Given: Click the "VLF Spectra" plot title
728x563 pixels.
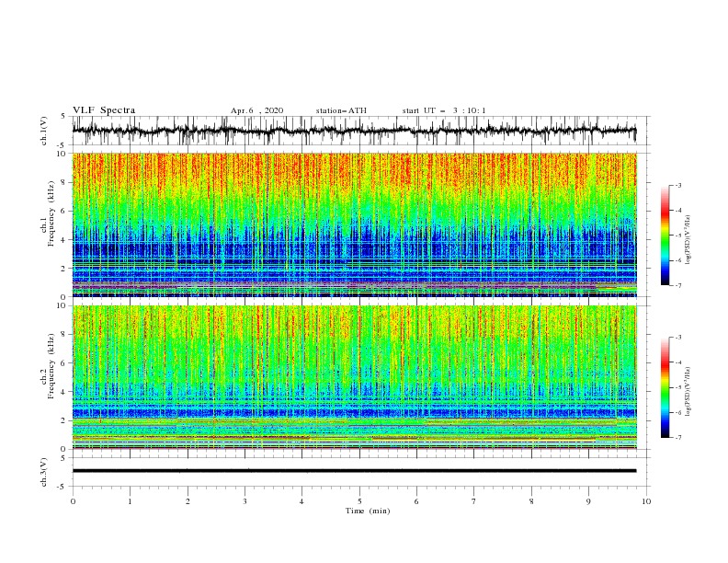Looking at the screenshot, I should 104,110.
